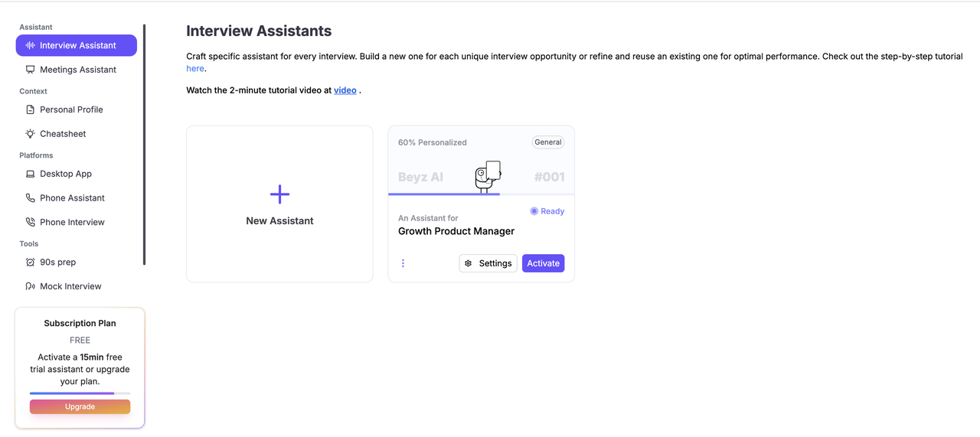Viewport: 980px width, 437px height.
Task: Open the tutorial 'video' link
Action: pos(345,90)
